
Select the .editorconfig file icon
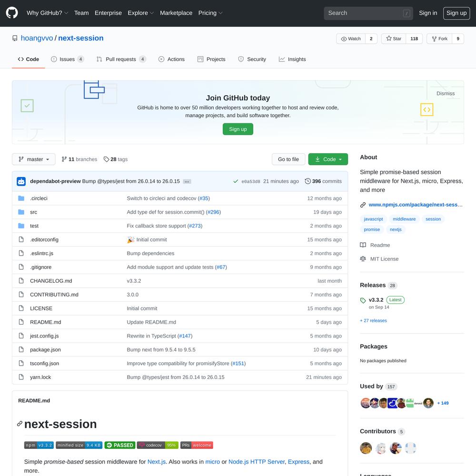[x=21, y=239]
